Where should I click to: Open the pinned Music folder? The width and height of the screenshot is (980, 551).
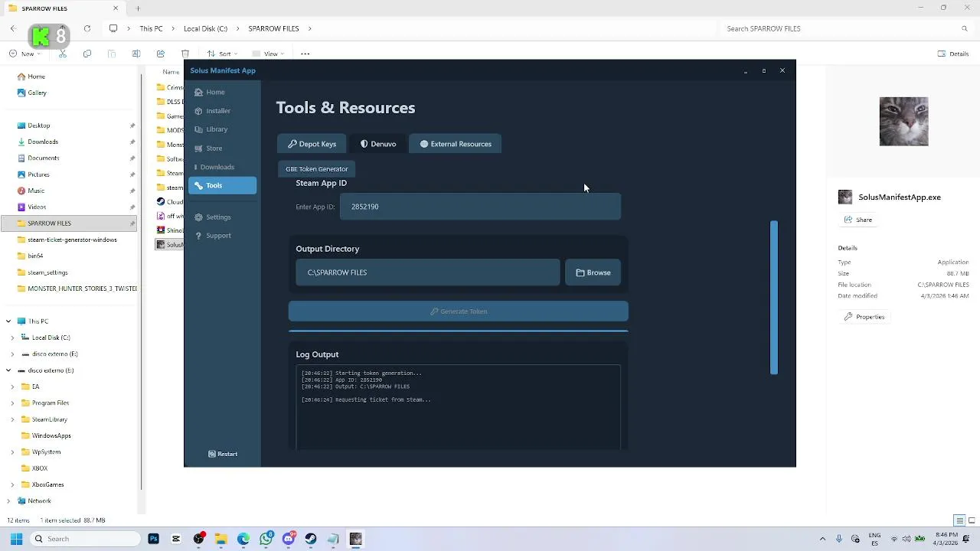click(35, 191)
